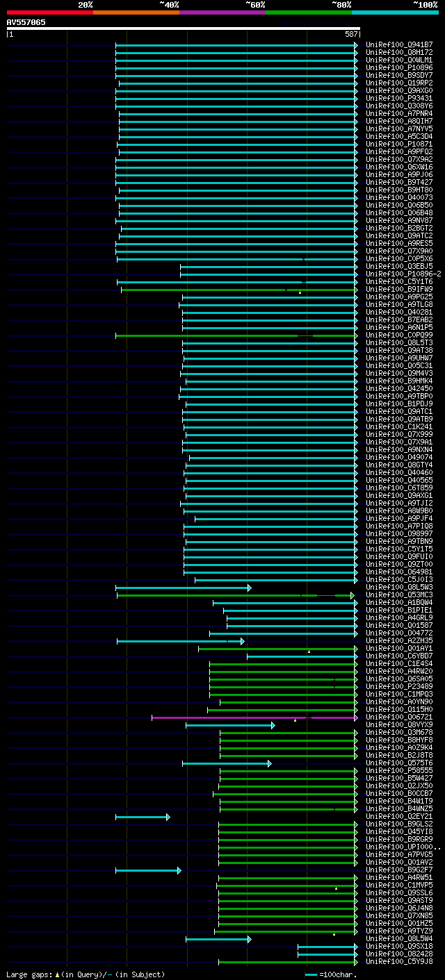Click the short cyan bar for UniRef100_Q8L5W3
The height and width of the screenshot is (980, 445).
183,588
